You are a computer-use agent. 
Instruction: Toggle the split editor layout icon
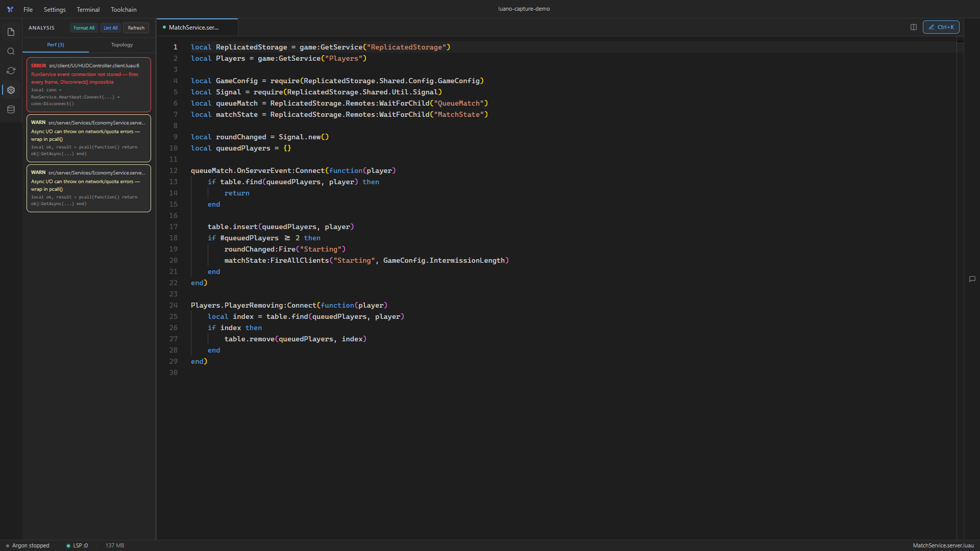(914, 27)
